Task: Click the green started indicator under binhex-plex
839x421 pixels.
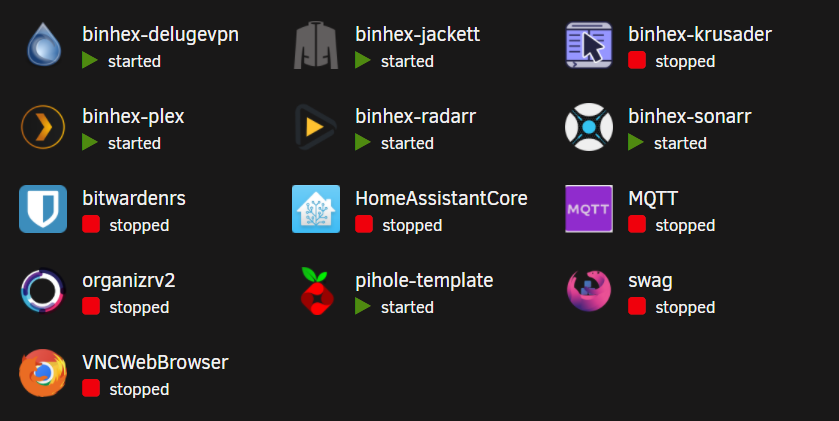Action: point(90,142)
